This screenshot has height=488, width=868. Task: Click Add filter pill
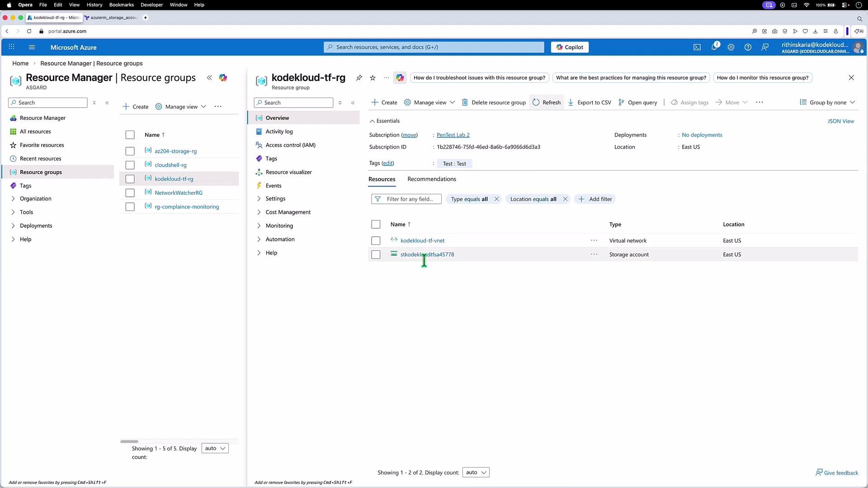coord(595,199)
